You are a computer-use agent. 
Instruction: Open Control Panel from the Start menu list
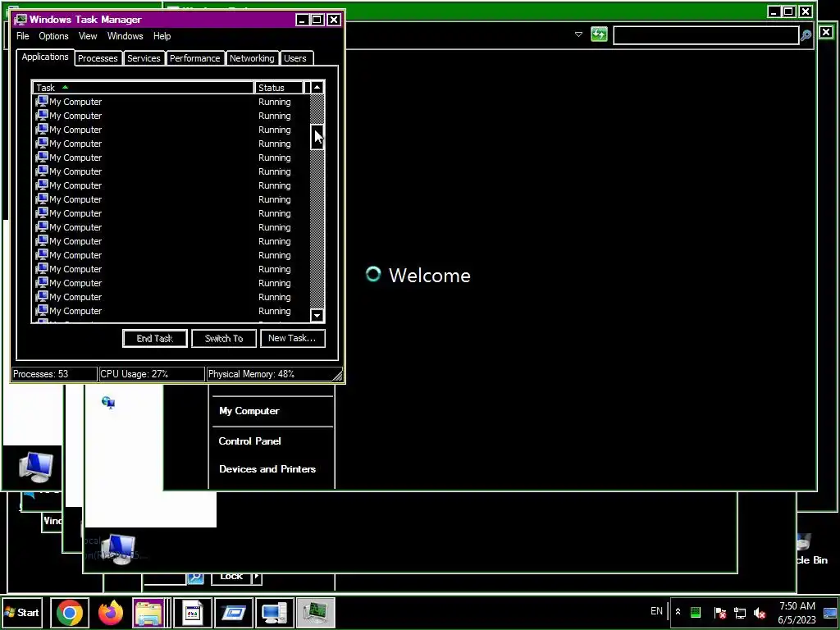point(249,441)
